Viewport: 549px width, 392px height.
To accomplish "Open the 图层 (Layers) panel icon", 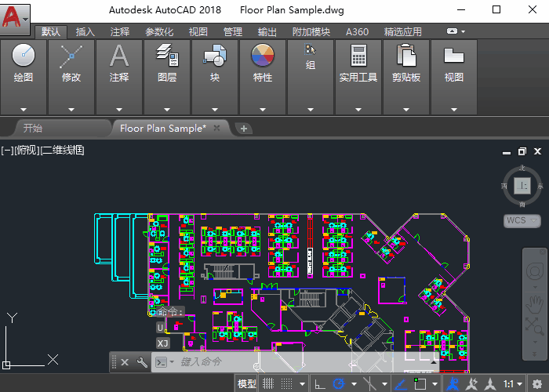I will pyautogui.click(x=167, y=56).
